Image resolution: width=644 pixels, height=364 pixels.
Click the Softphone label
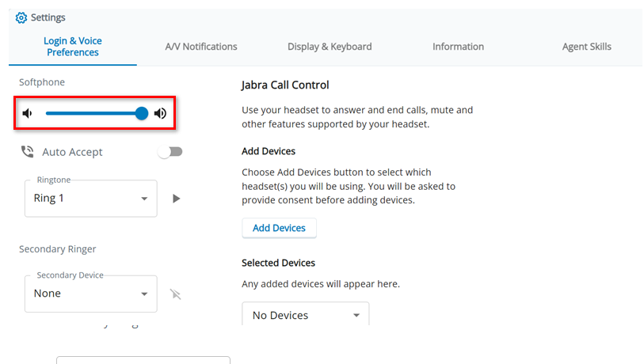click(x=42, y=82)
